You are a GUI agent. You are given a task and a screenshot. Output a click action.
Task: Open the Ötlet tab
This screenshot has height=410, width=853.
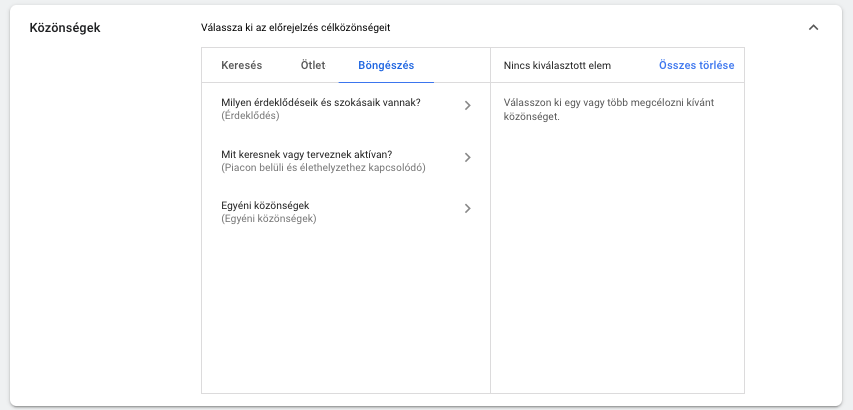313,65
